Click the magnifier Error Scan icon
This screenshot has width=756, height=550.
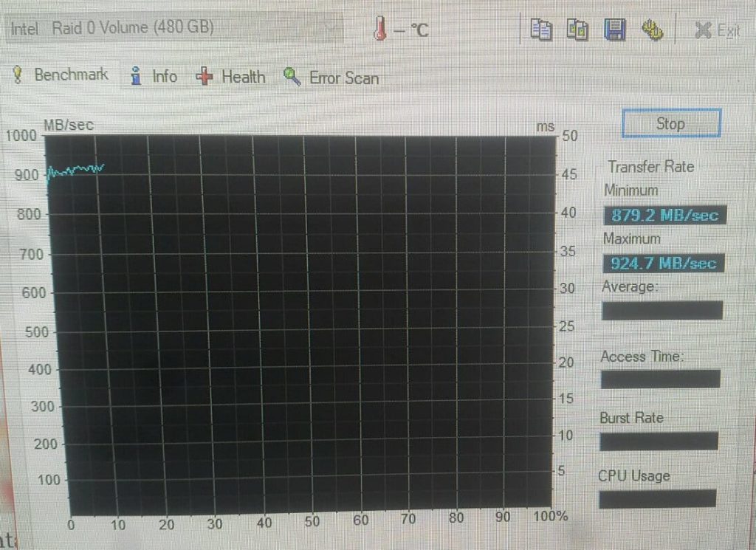tap(292, 78)
